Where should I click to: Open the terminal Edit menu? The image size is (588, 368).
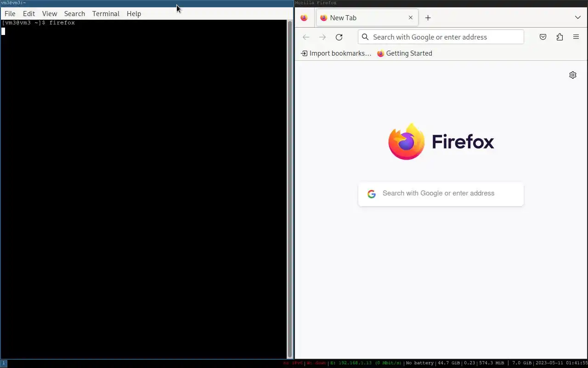(29, 14)
